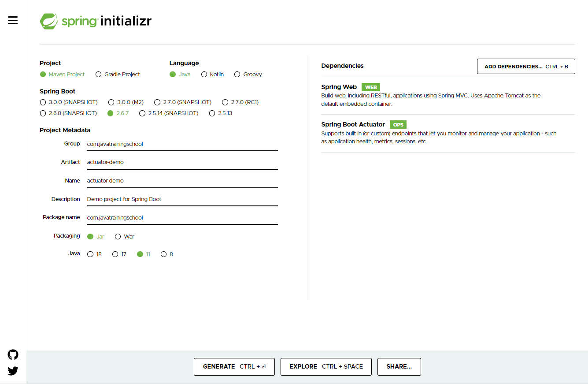Click the Packaging label
Viewport: 588px width, 384px height.
pyautogui.click(x=67, y=236)
